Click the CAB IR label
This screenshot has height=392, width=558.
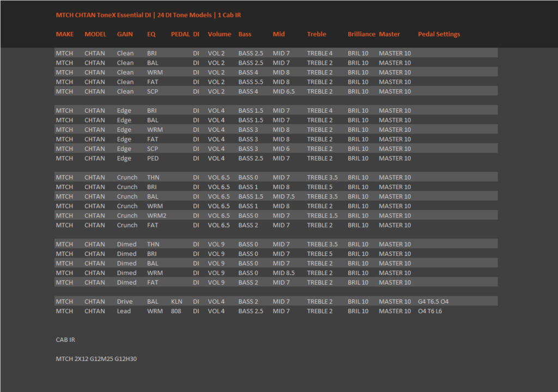coord(65,340)
